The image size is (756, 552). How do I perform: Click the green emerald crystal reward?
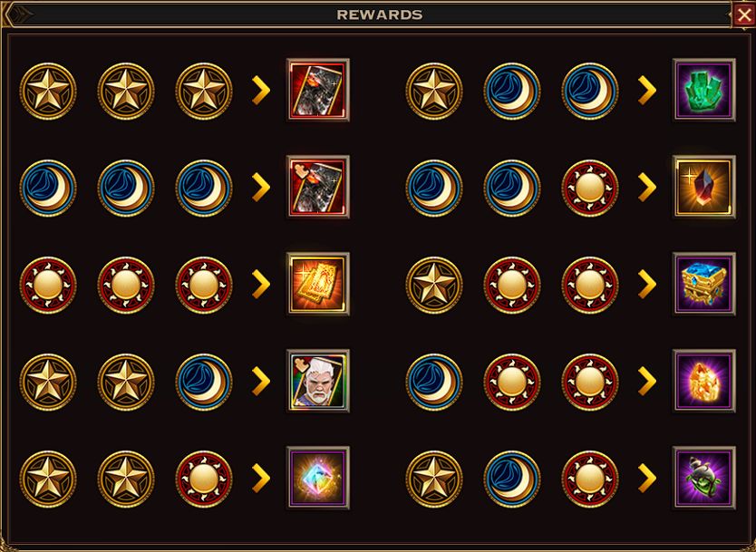[x=704, y=90]
